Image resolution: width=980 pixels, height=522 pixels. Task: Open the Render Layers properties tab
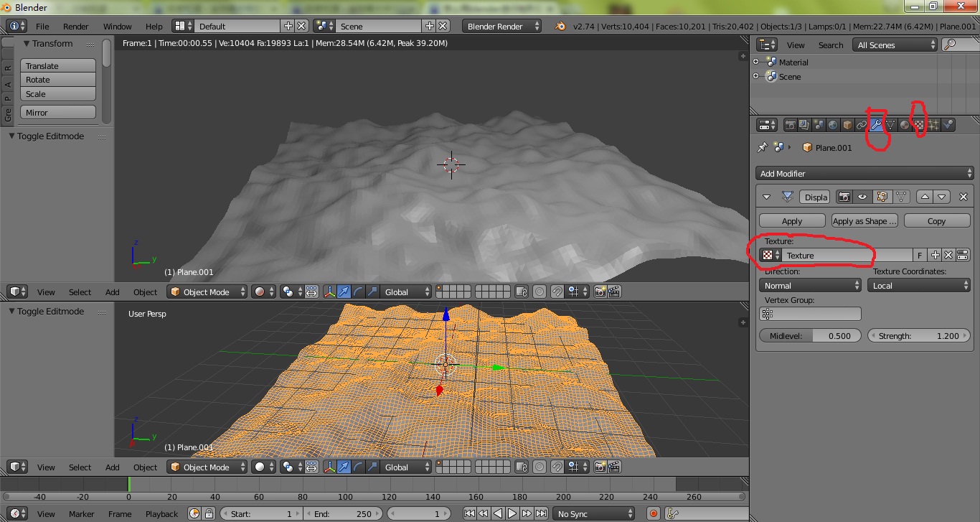804,125
